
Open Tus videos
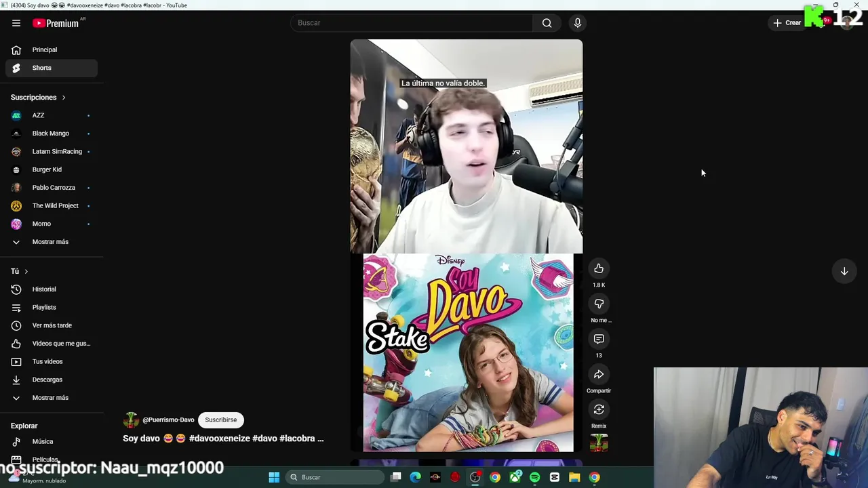[x=52, y=362]
